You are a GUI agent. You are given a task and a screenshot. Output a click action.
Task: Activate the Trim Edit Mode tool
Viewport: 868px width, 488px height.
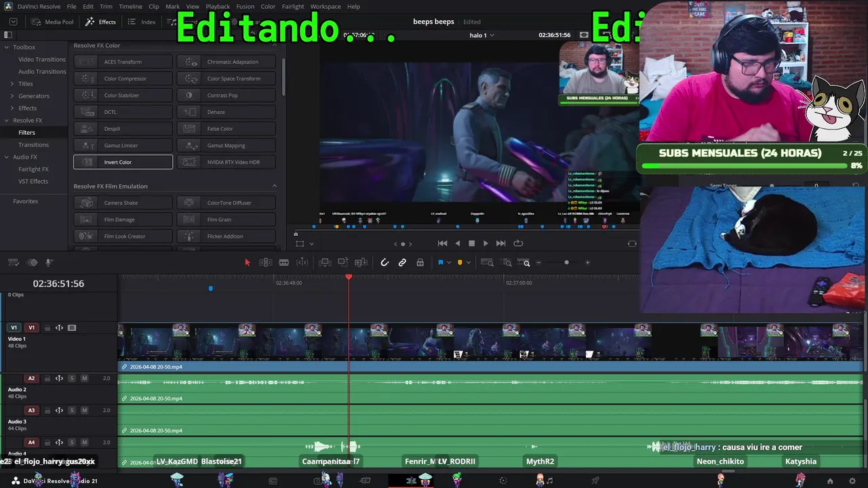[x=266, y=262]
